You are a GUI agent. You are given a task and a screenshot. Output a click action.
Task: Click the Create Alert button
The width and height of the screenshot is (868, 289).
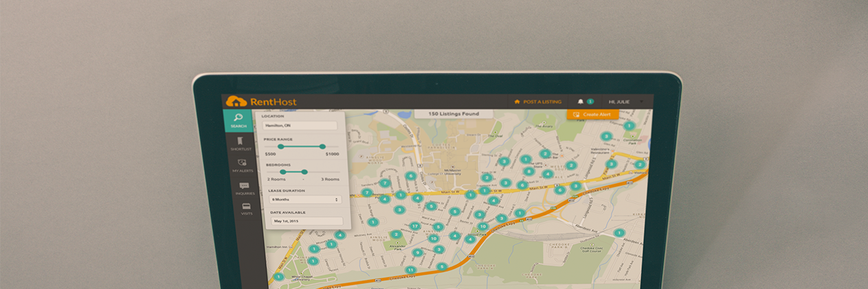(x=592, y=115)
